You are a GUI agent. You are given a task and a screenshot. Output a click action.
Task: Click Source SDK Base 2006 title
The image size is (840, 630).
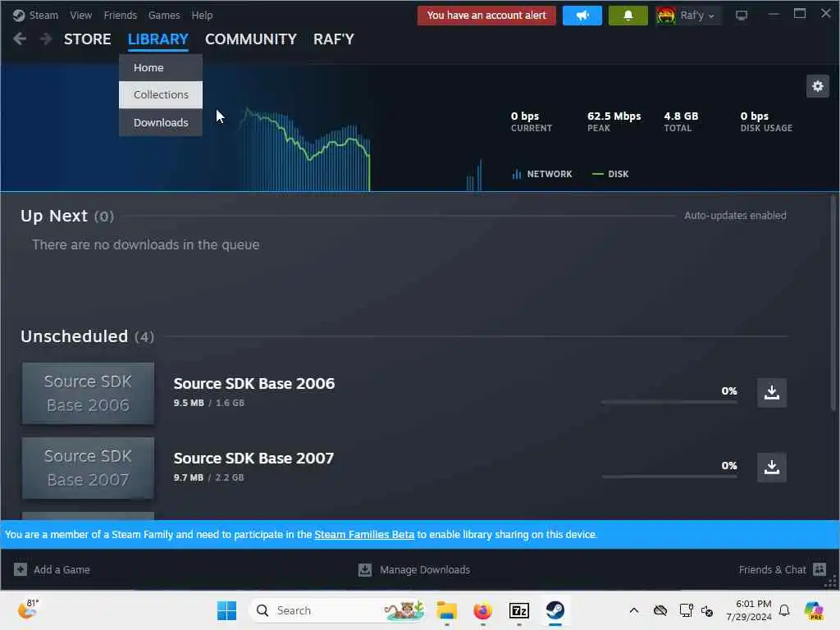click(254, 384)
